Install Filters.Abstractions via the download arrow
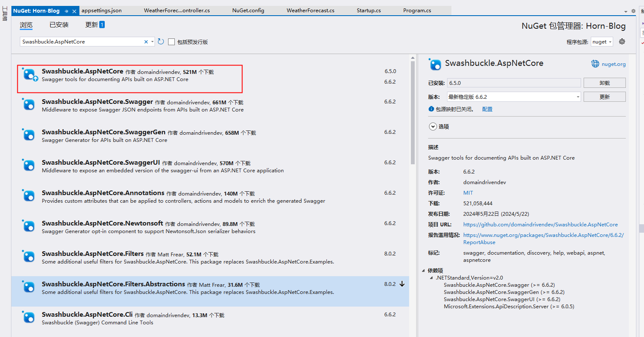This screenshot has height=337, width=644. click(x=402, y=284)
